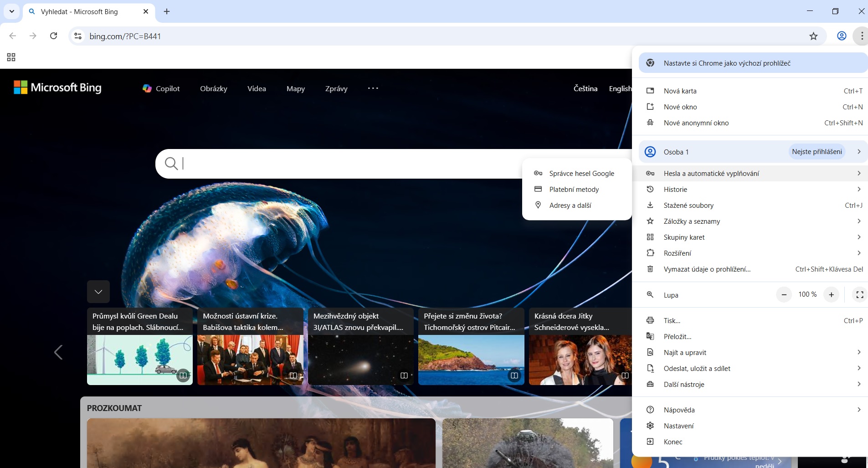Open the site information icon beside URL

(78, 36)
